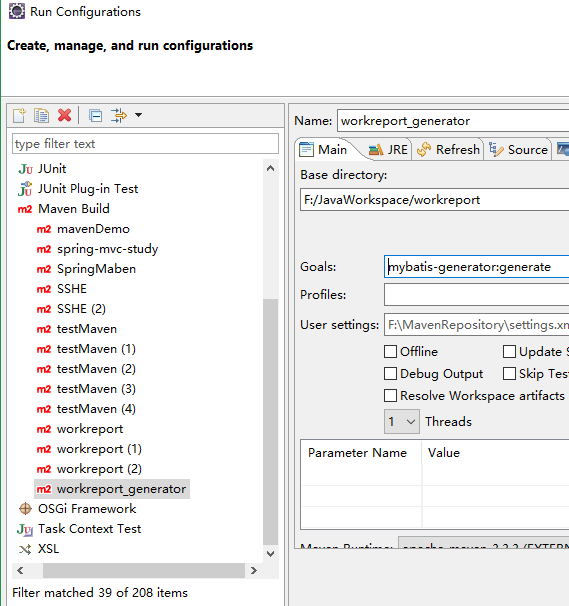Enable the Skip Tests checkbox
Image resolution: width=569 pixels, height=606 pixels.
[509, 374]
